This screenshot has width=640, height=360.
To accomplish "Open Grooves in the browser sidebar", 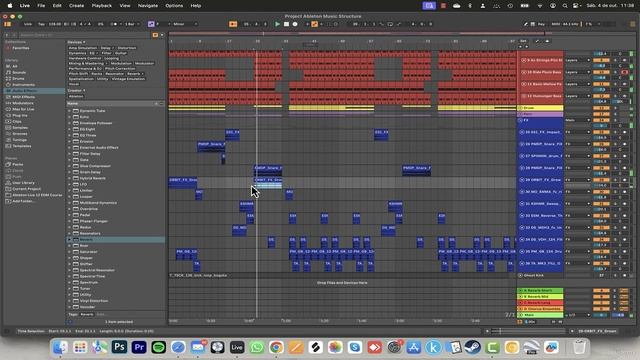I will click(20, 133).
